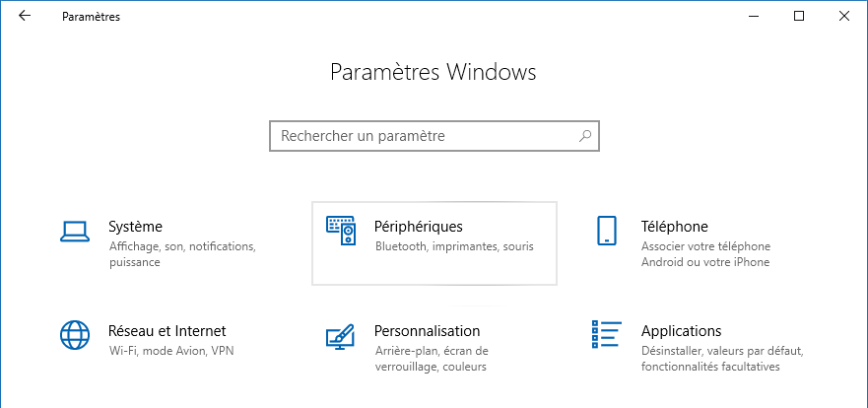
Task: Close the Paramètres window
Action: click(x=845, y=17)
